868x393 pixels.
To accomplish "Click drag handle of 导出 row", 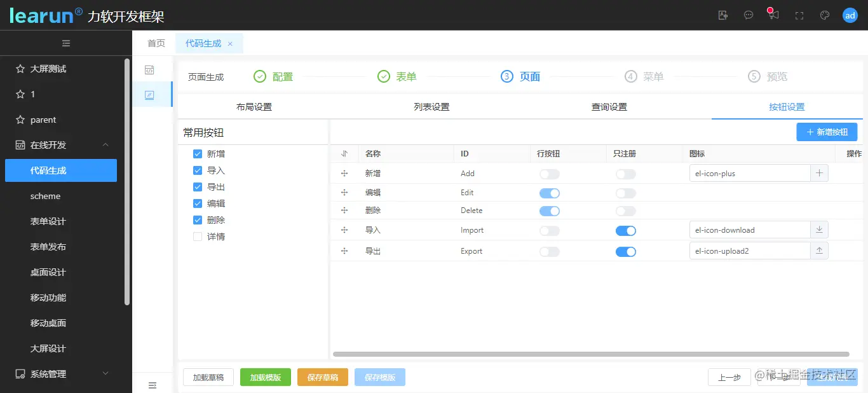I will click(344, 251).
